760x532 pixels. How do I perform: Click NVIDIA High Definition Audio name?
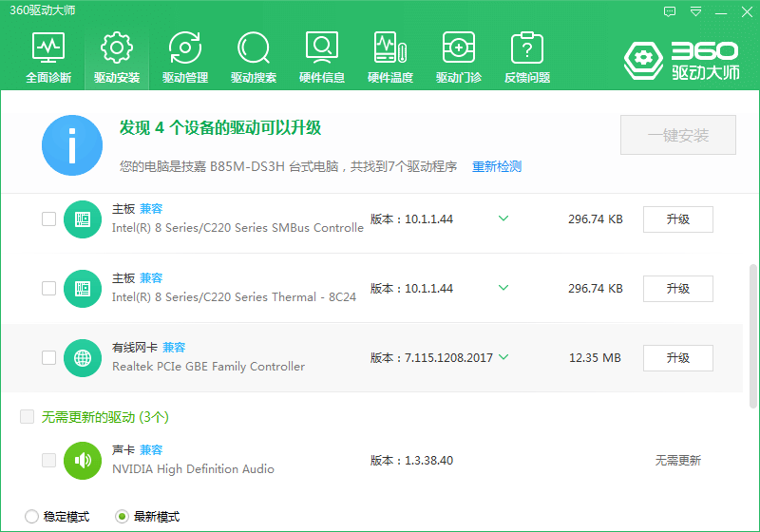click(193, 469)
